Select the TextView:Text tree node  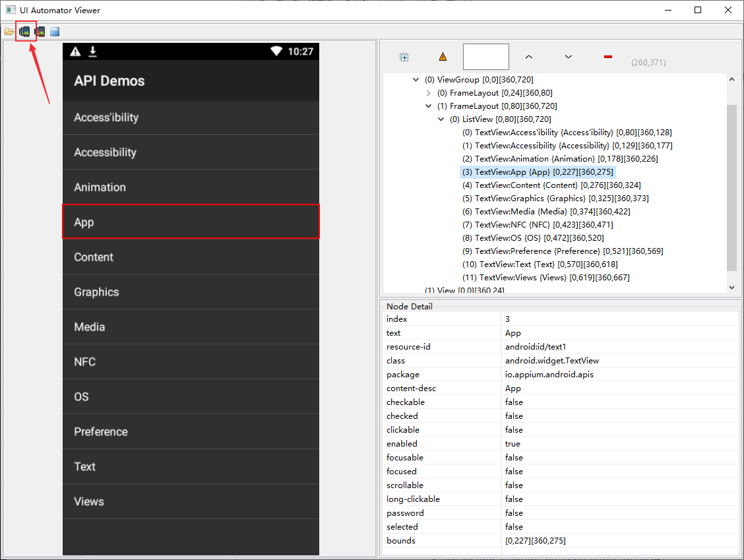(x=540, y=264)
